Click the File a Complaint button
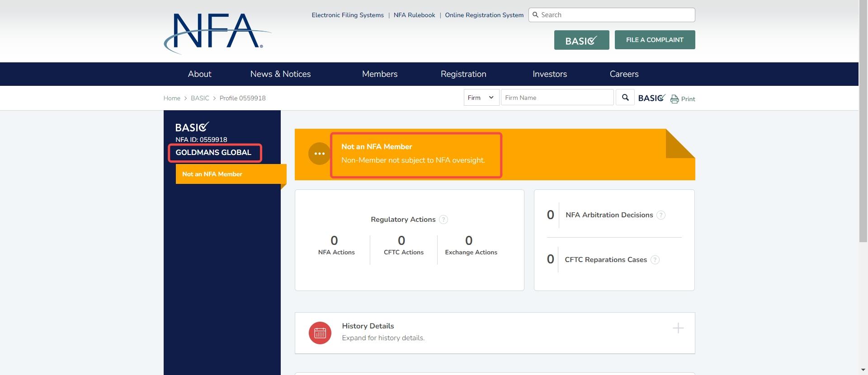Image resolution: width=868 pixels, height=375 pixels. [655, 40]
